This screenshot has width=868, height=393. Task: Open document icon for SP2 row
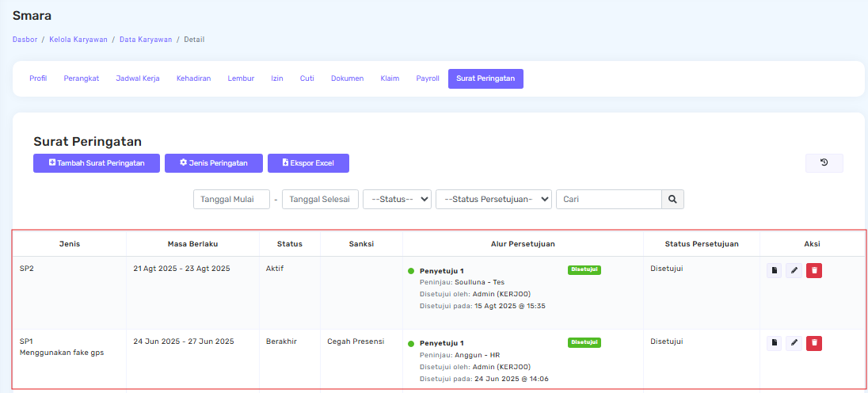774,271
